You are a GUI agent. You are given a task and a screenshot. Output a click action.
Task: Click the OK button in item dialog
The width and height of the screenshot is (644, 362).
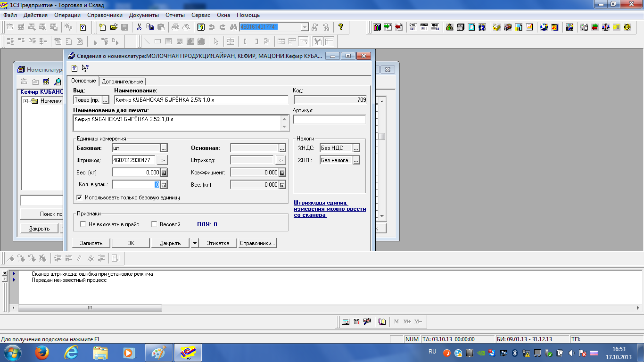131,243
